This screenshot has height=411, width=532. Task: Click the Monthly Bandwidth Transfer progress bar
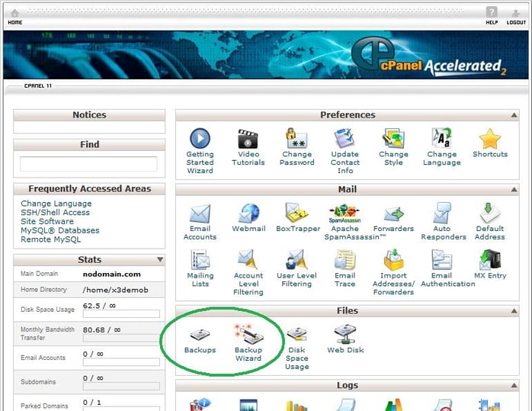121,338
